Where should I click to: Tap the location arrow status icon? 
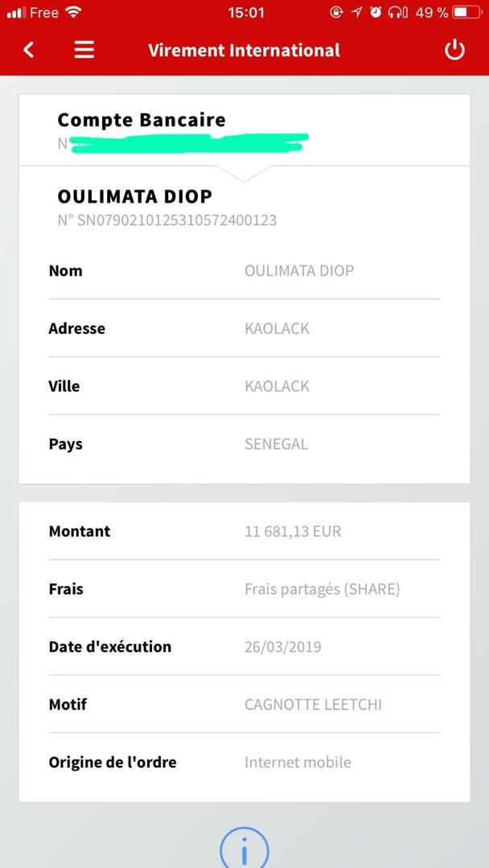click(356, 12)
